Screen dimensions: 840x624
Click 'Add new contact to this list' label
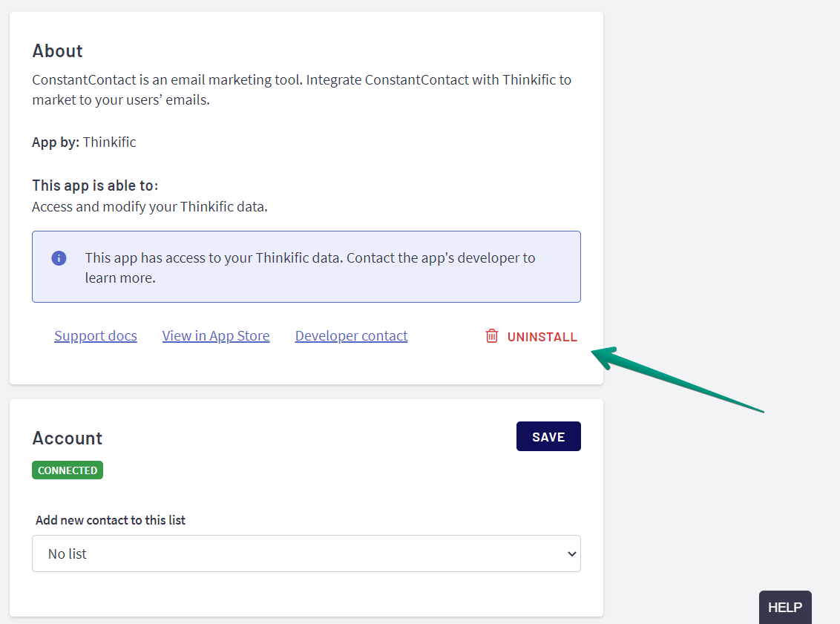(111, 520)
